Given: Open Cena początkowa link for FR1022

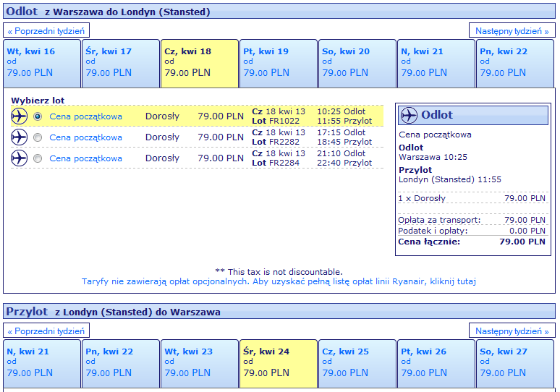Looking at the screenshot, I should click(x=85, y=116).
